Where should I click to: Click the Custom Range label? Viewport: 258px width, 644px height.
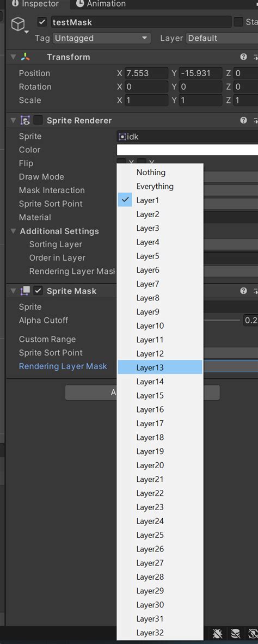click(x=47, y=339)
